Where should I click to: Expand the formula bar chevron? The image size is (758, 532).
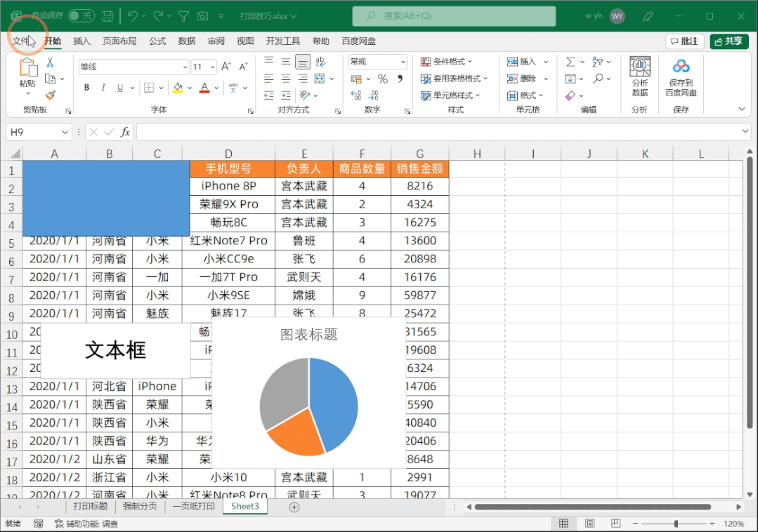pyautogui.click(x=745, y=131)
